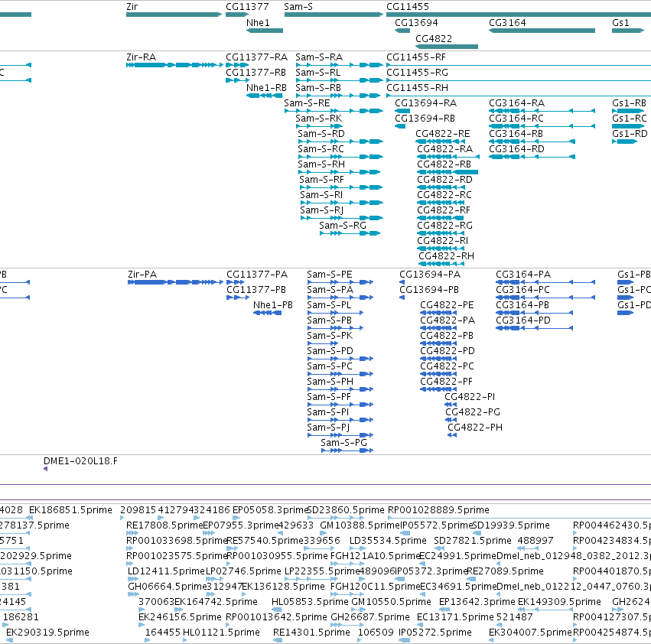
Task: Click the EK304007.5prime EST label
Action: tap(530, 633)
